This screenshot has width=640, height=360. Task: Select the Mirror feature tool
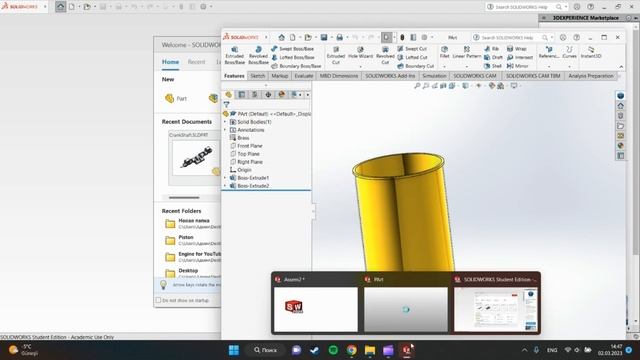tap(517, 66)
